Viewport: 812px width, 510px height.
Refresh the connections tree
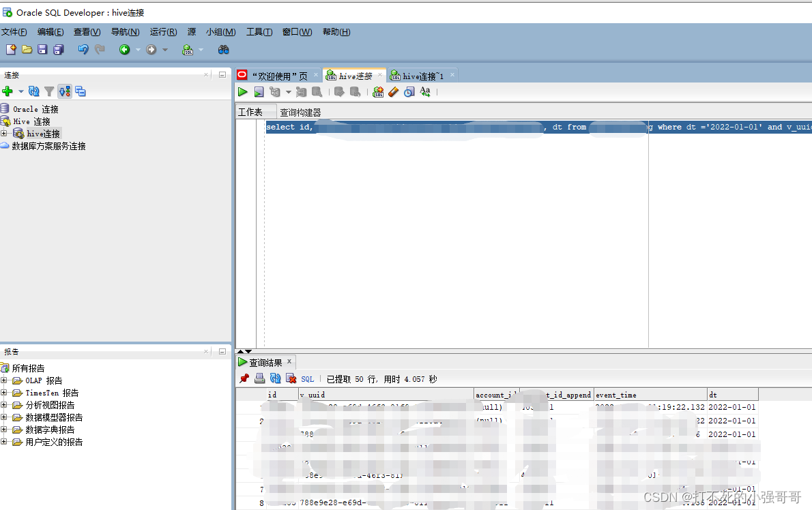[x=33, y=91]
